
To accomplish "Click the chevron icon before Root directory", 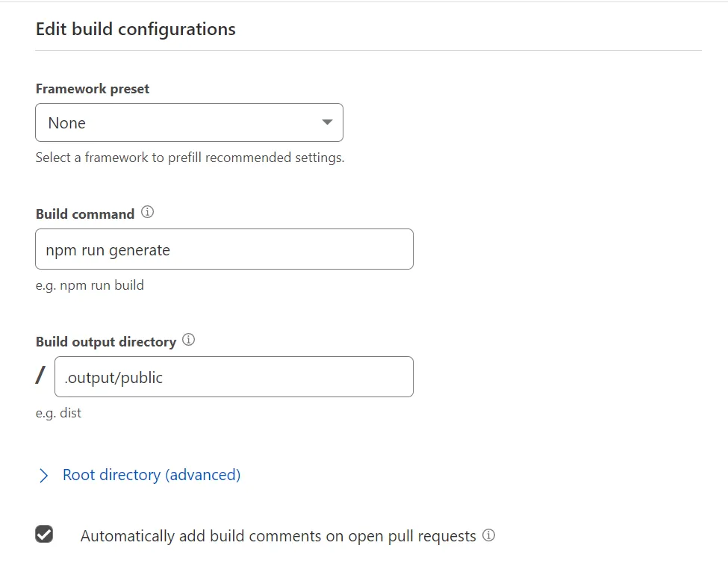I will click(x=43, y=476).
